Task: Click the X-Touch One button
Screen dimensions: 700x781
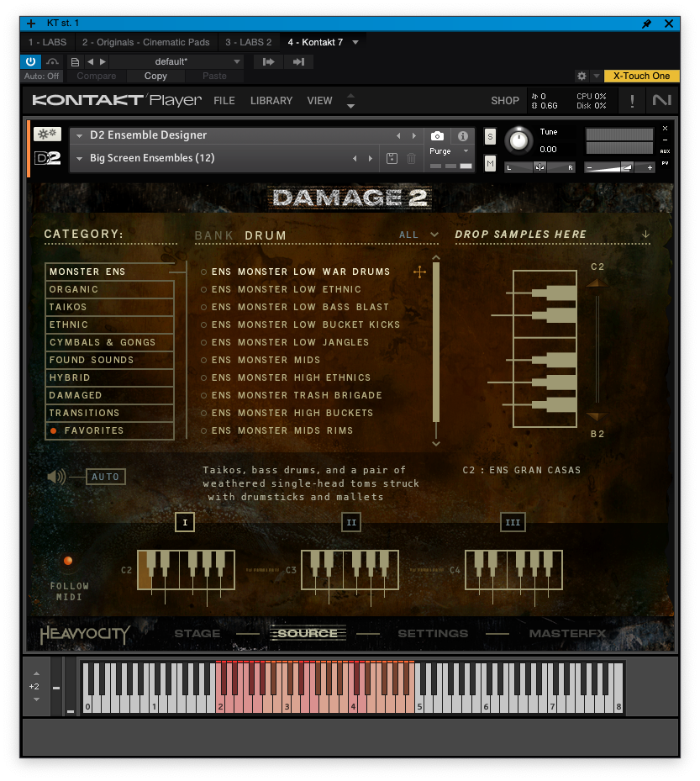Action: click(641, 76)
